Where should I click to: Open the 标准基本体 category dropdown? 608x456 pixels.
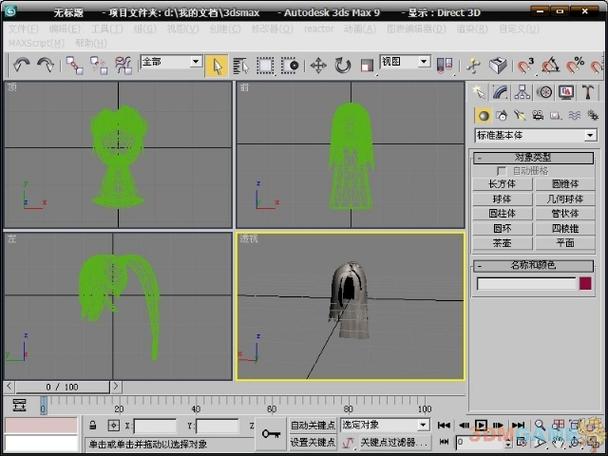pyautogui.click(x=535, y=135)
